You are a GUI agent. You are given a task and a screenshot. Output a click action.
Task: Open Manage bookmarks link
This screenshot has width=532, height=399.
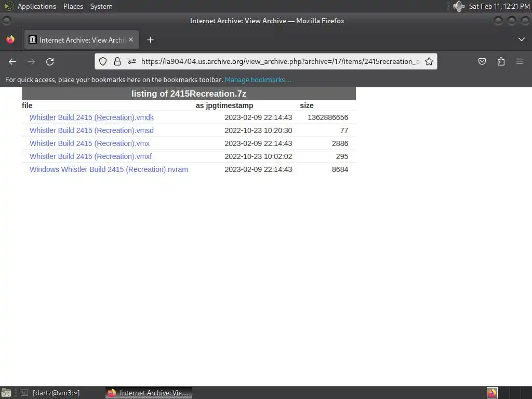(258, 79)
